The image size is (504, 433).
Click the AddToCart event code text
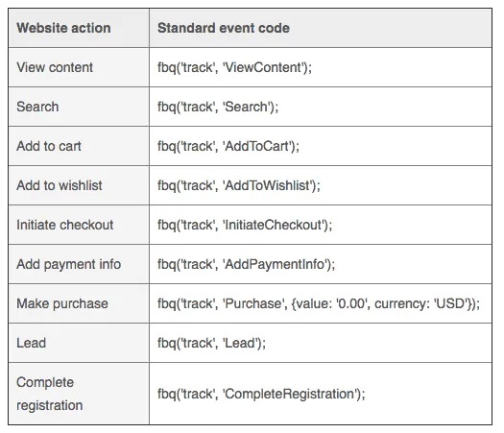pyautogui.click(x=228, y=146)
